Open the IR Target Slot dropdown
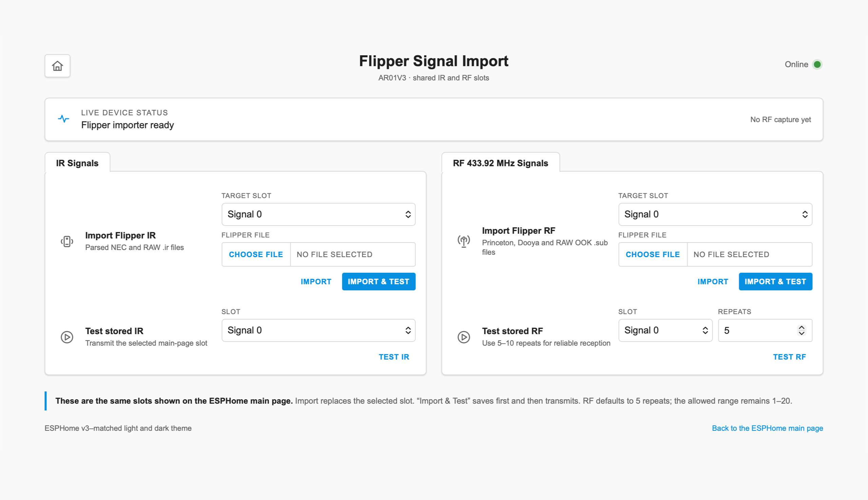Viewport: 868px width, 500px height. pos(318,214)
